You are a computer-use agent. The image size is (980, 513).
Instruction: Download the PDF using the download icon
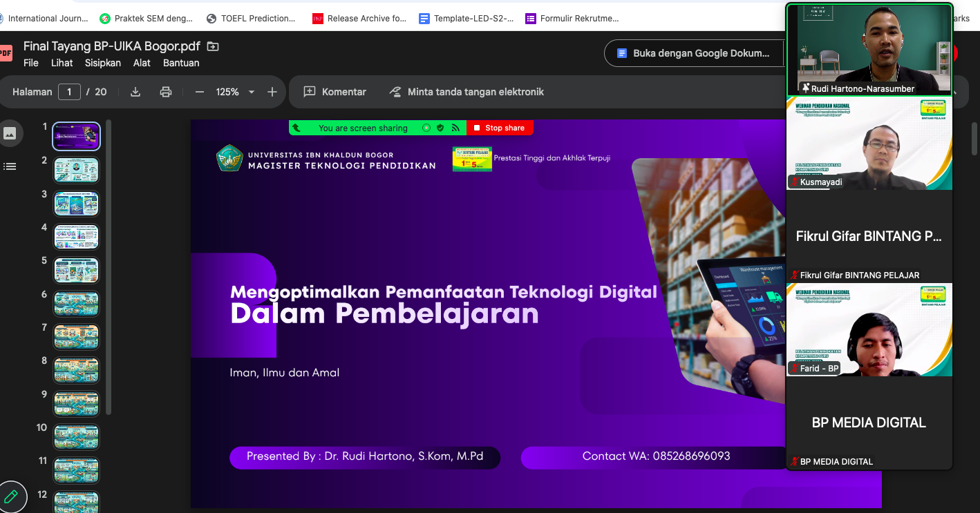(x=135, y=92)
